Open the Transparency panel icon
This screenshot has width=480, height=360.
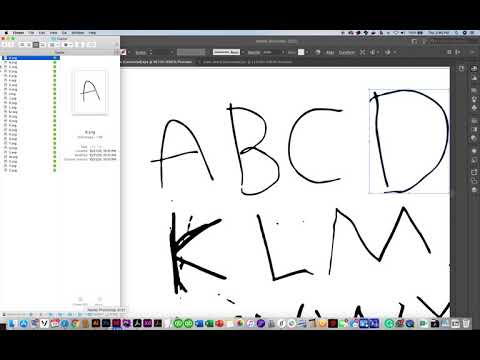(474, 138)
